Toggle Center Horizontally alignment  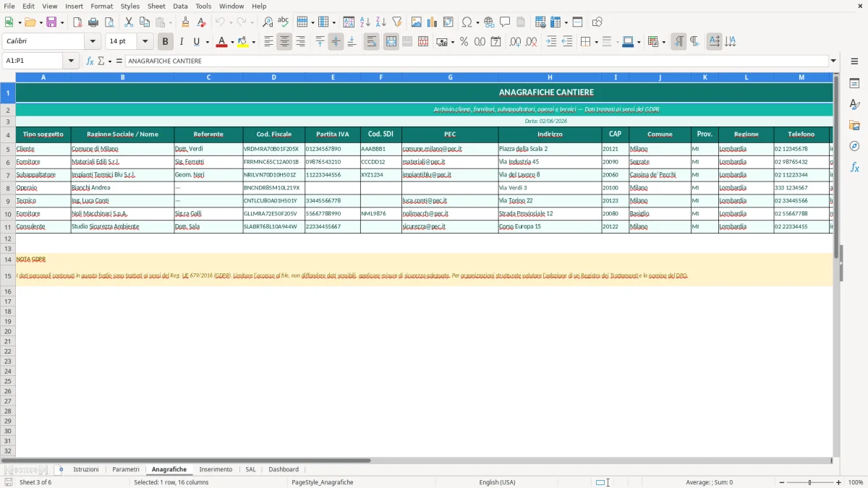click(284, 42)
